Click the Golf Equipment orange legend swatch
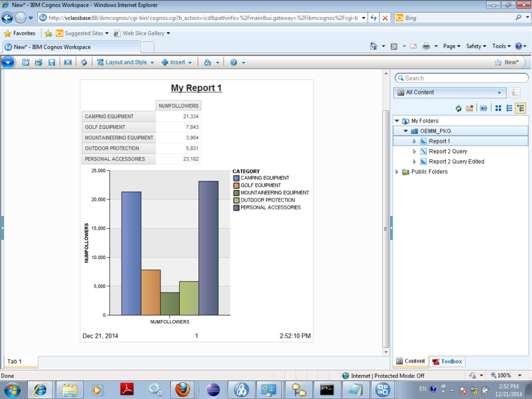This screenshot has width=532, height=399. pos(236,185)
